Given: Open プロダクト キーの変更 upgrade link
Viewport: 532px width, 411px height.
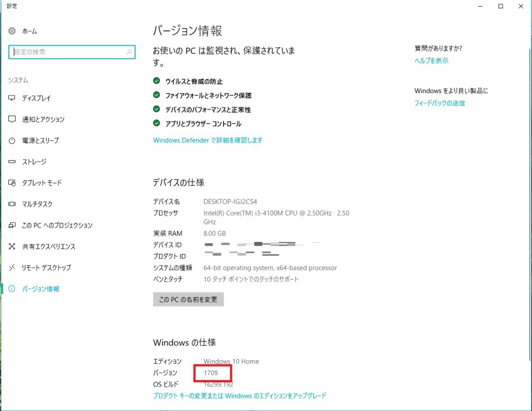Looking at the screenshot, I should pos(240,395).
